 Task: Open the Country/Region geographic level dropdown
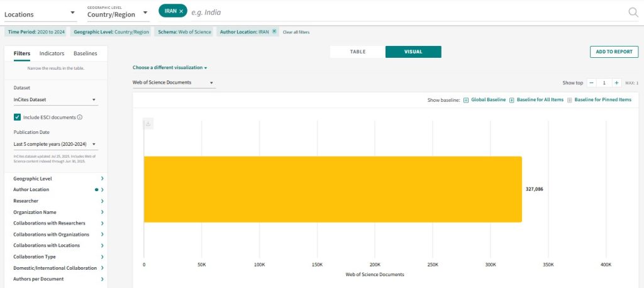(x=118, y=14)
